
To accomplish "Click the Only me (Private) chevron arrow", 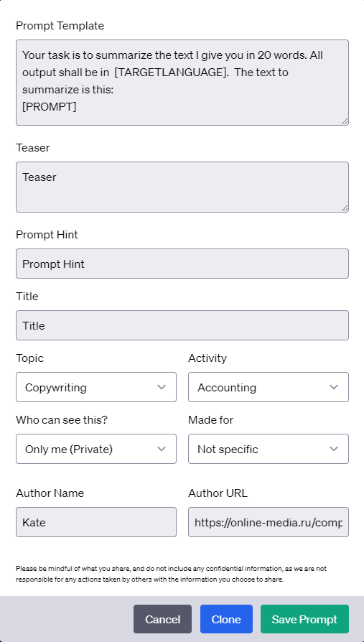I will pyautogui.click(x=162, y=449).
